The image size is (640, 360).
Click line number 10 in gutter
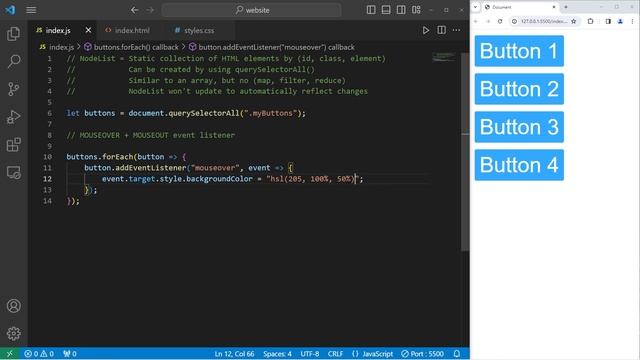coord(47,157)
